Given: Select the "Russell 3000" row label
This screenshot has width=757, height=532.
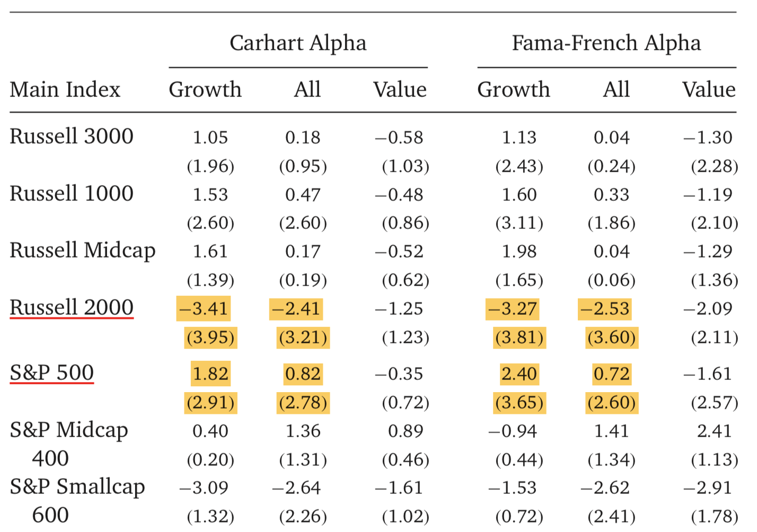Looking at the screenshot, I should click(x=72, y=137).
